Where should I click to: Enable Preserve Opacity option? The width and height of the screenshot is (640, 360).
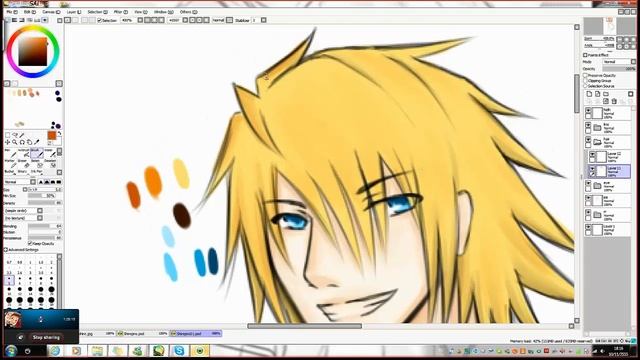[585, 76]
